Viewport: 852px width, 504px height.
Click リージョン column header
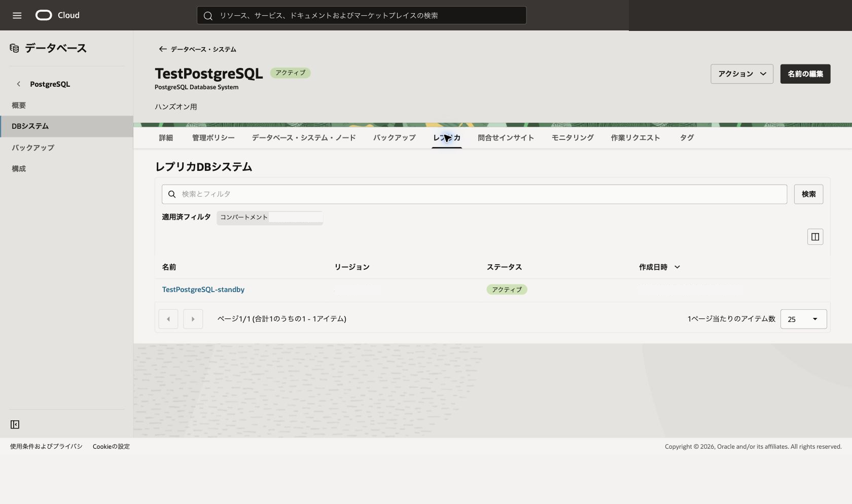(x=352, y=267)
